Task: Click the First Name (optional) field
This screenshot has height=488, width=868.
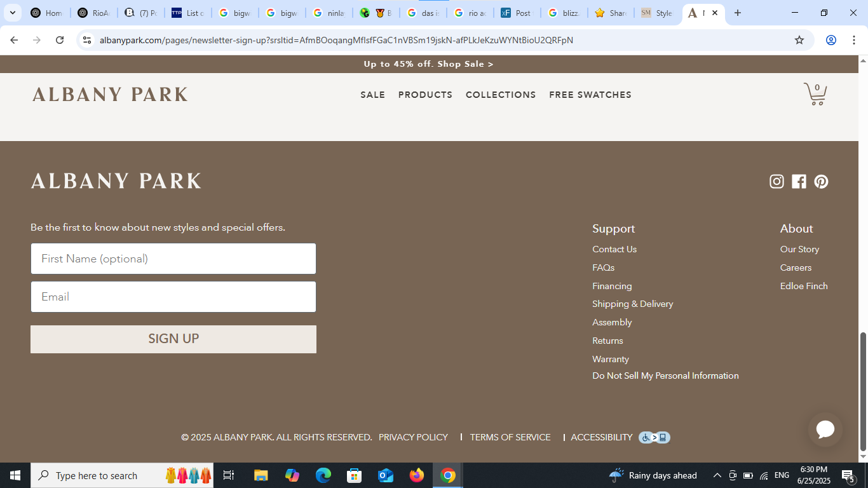Action: 173,259
